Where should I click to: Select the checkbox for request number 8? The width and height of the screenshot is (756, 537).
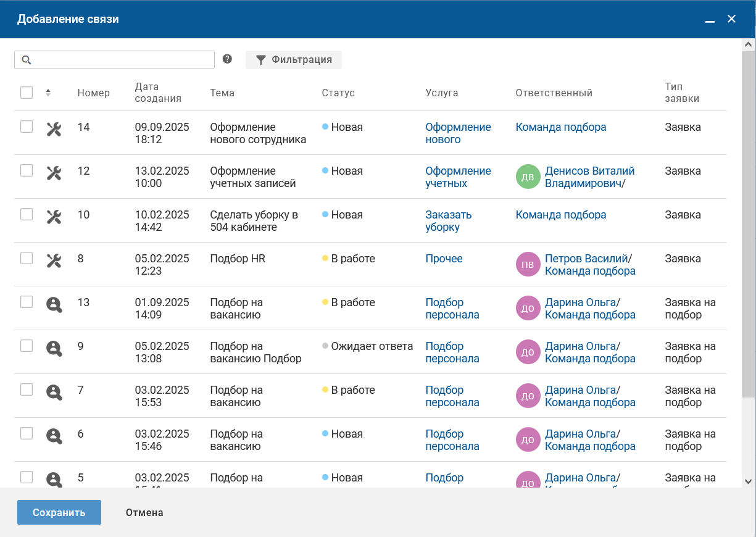pyautogui.click(x=27, y=258)
